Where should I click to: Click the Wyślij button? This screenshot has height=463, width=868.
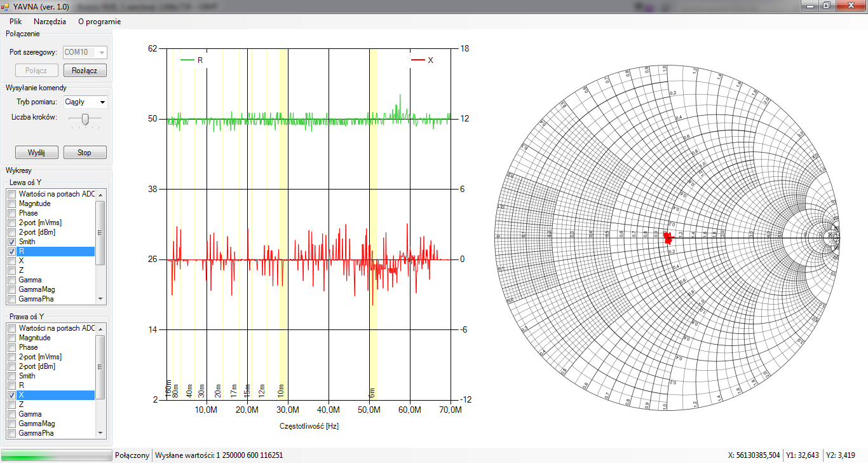pyautogui.click(x=37, y=153)
